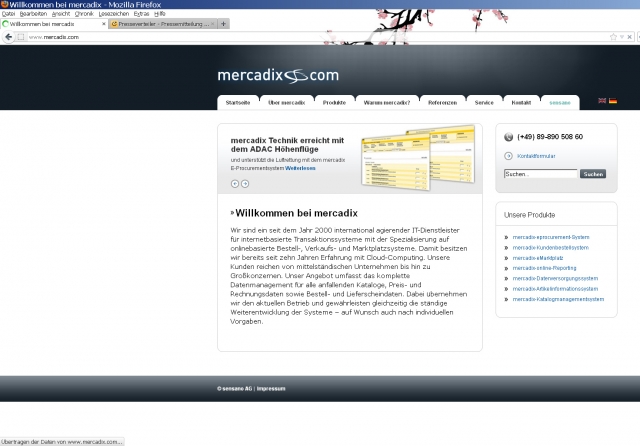Open the Referenzen navigation tab
The width and height of the screenshot is (640, 446).
click(442, 102)
